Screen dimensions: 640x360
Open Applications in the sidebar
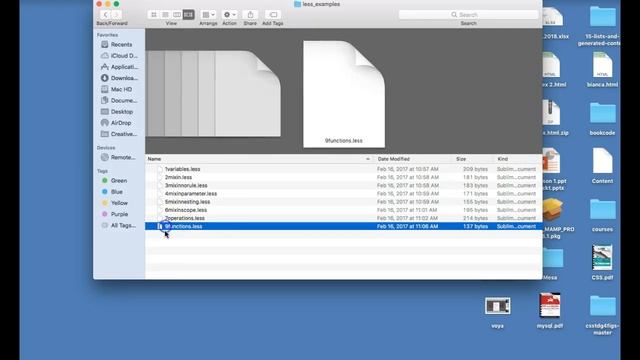coord(119,67)
